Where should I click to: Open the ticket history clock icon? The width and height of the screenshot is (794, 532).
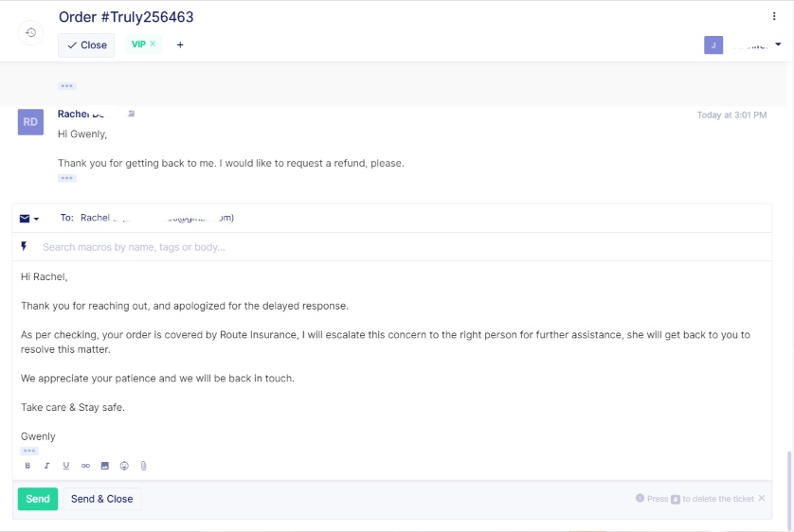(30, 33)
